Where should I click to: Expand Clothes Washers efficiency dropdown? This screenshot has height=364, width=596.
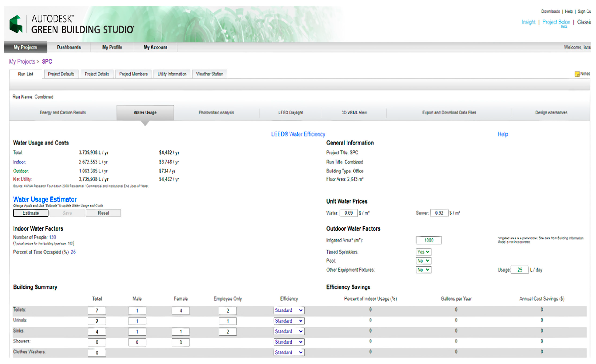tap(289, 352)
